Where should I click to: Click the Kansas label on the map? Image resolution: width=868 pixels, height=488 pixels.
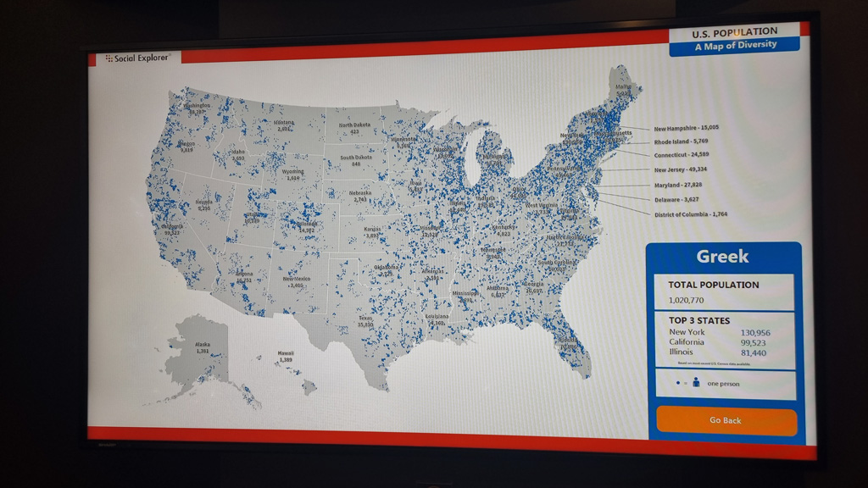(372, 232)
